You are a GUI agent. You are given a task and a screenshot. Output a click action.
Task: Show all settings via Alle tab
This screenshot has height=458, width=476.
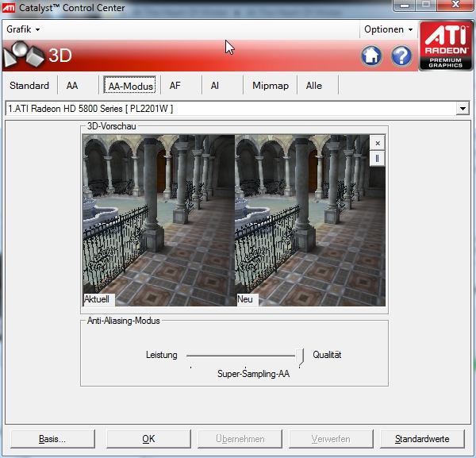pos(314,86)
